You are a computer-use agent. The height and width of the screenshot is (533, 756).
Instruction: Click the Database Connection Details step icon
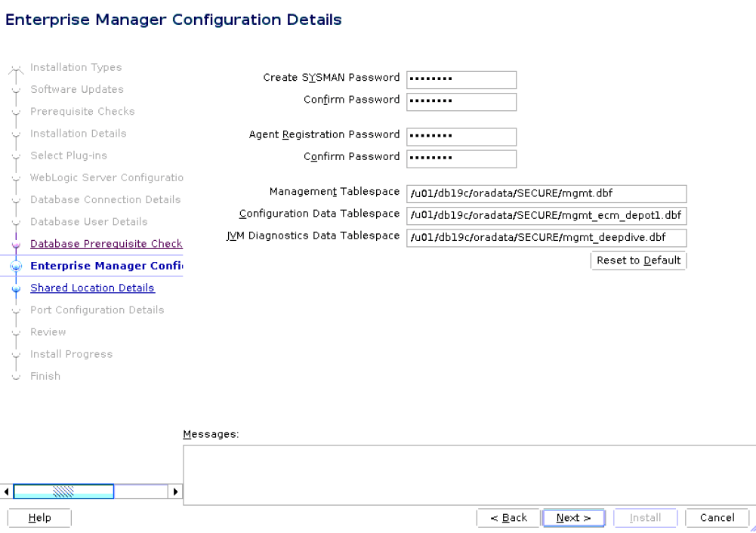coord(16,199)
